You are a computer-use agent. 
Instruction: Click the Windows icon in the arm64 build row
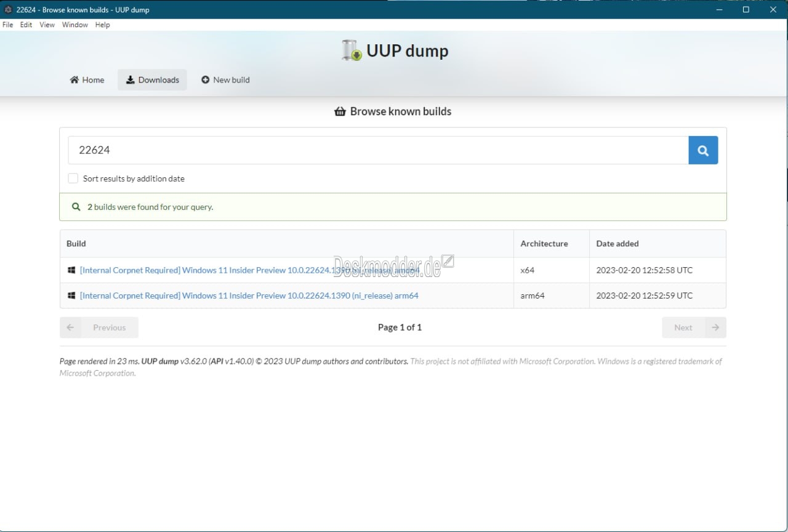[71, 296]
